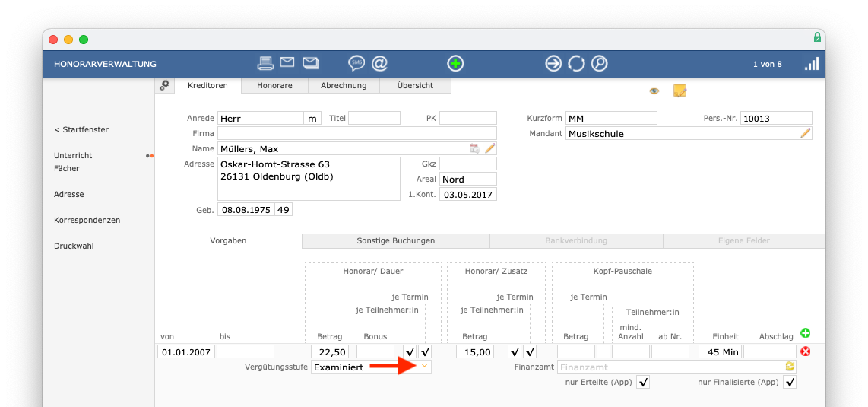Click the @ email icon

click(379, 64)
